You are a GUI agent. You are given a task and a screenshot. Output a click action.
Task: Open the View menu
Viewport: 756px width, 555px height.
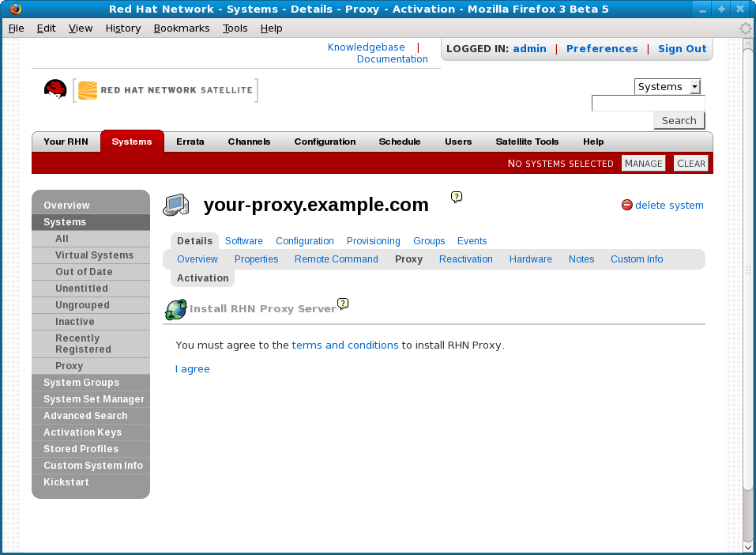pos(81,28)
